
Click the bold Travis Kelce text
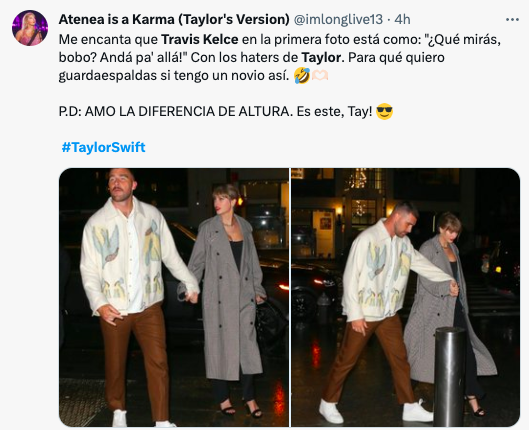pos(200,40)
